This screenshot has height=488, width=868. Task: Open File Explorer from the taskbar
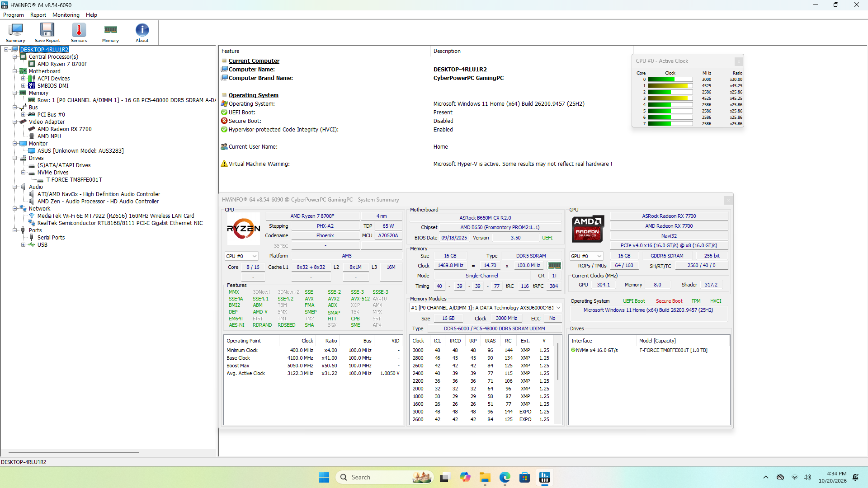coord(485,477)
